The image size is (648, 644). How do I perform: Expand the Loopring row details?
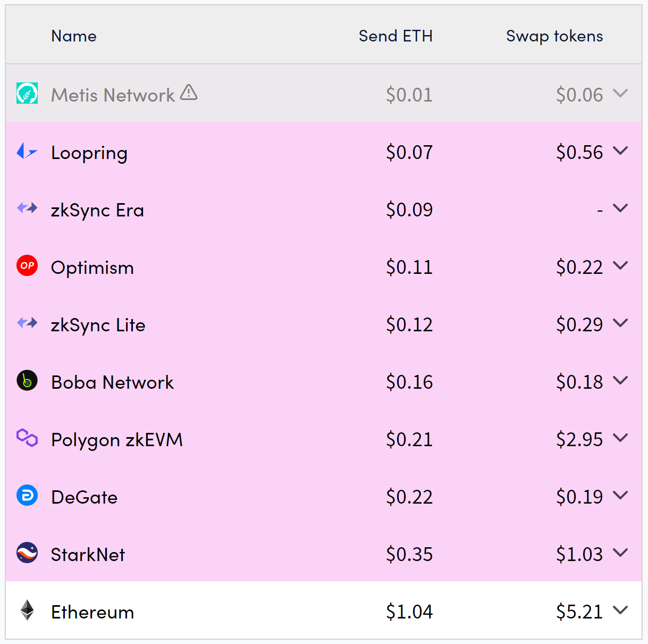click(x=620, y=151)
